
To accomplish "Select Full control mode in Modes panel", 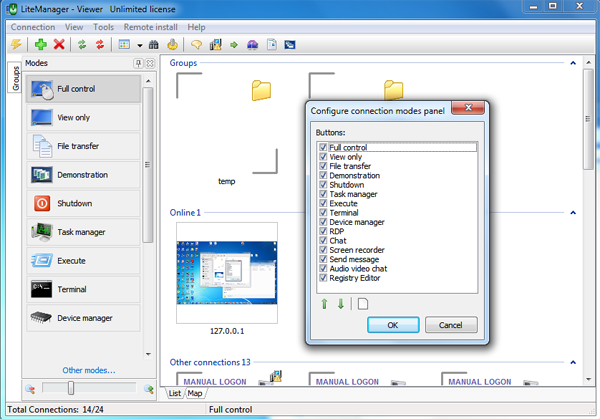I will click(83, 89).
